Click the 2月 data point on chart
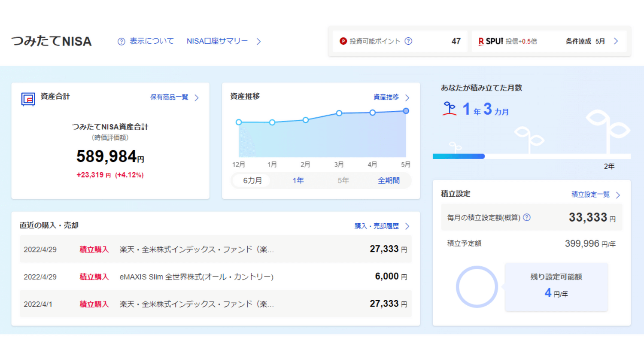Image resolution: width=644 pixels, height=362 pixels. tap(306, 120)
